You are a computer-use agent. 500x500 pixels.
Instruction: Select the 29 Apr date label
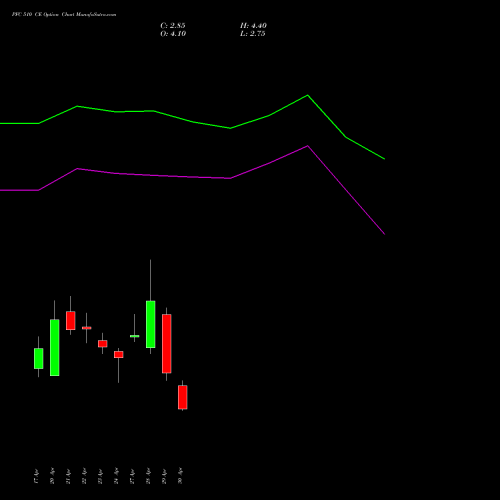point(164,476)
